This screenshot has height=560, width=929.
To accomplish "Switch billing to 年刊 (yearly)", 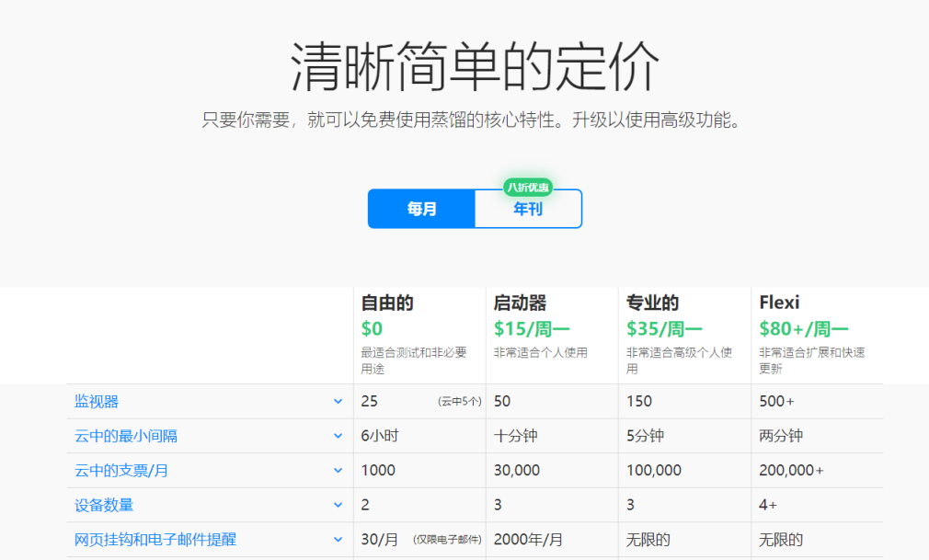I will click(528, 209).
